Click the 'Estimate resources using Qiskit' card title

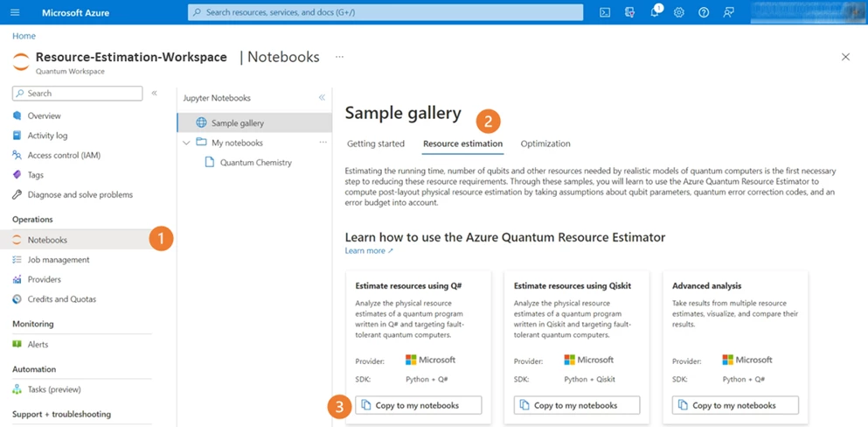(573, 286)
